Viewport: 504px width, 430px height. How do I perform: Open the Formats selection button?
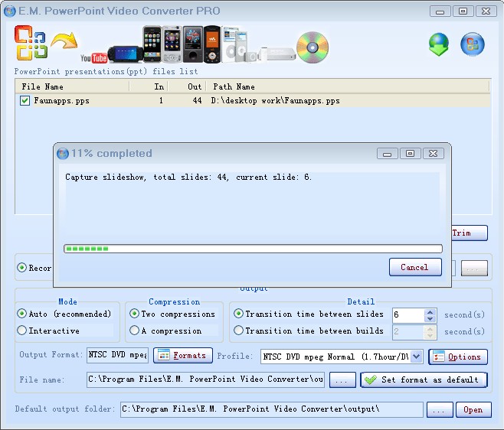click(x=183, y=356)
